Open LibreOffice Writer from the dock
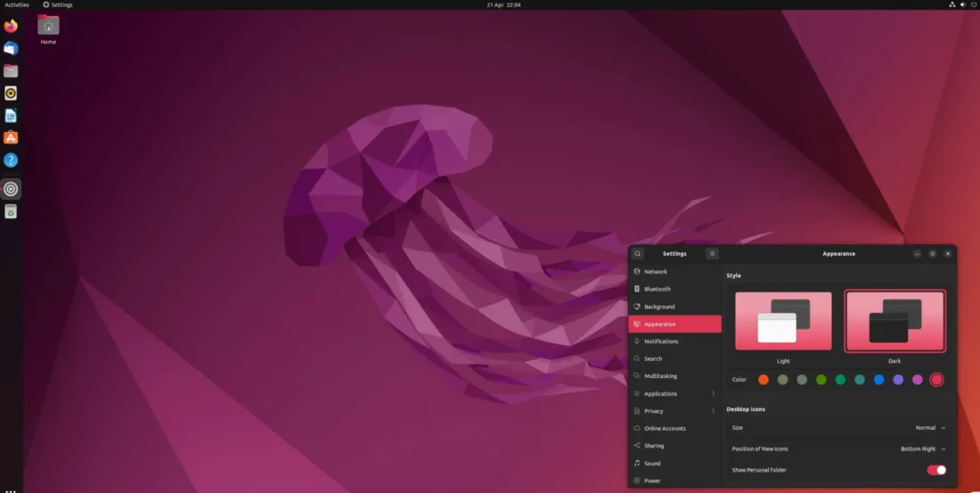980x493 pixels. [11, 116]
